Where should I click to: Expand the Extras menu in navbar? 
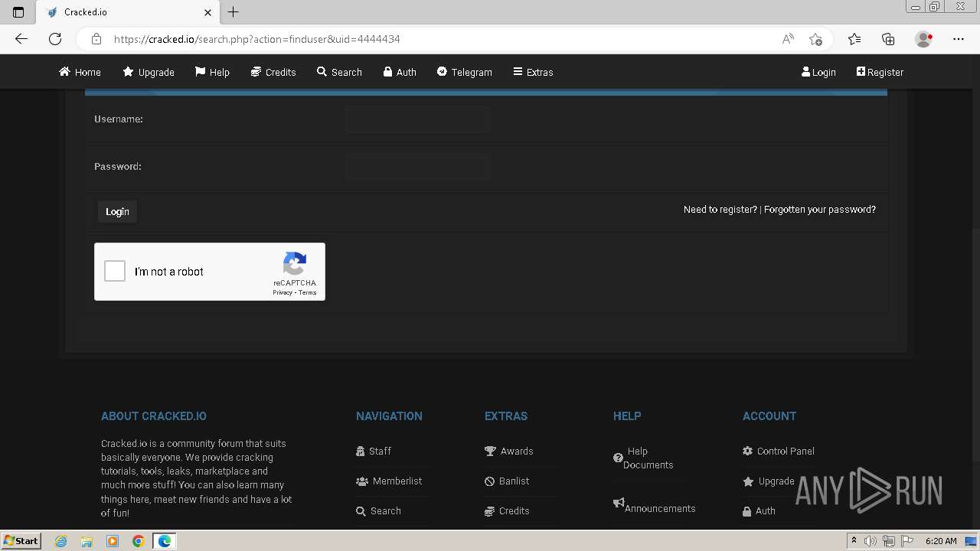pos(533,72)
